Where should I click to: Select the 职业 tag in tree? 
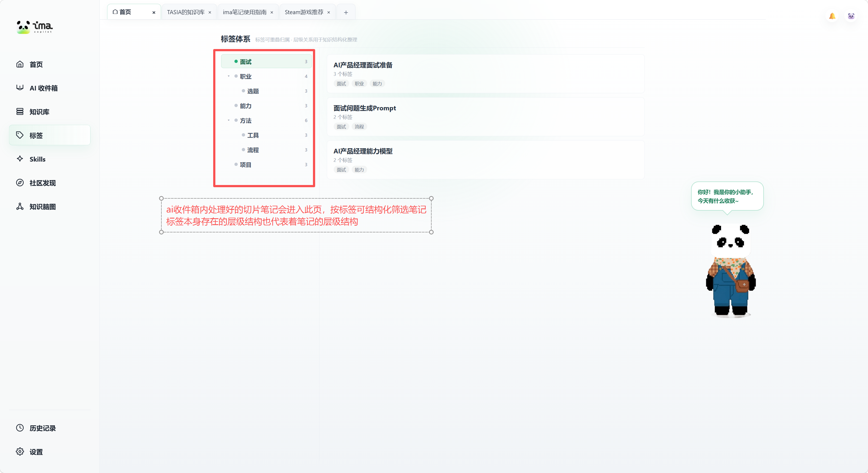pos(266,76)
